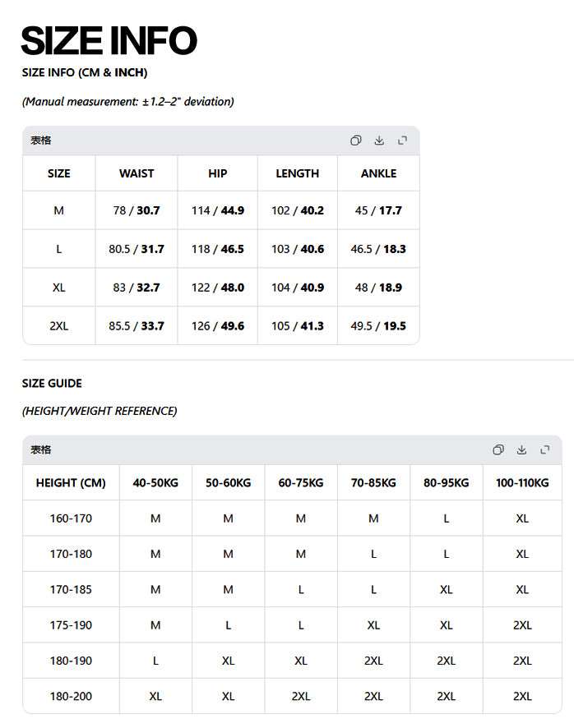Select the 180-200 height row label

71,696
